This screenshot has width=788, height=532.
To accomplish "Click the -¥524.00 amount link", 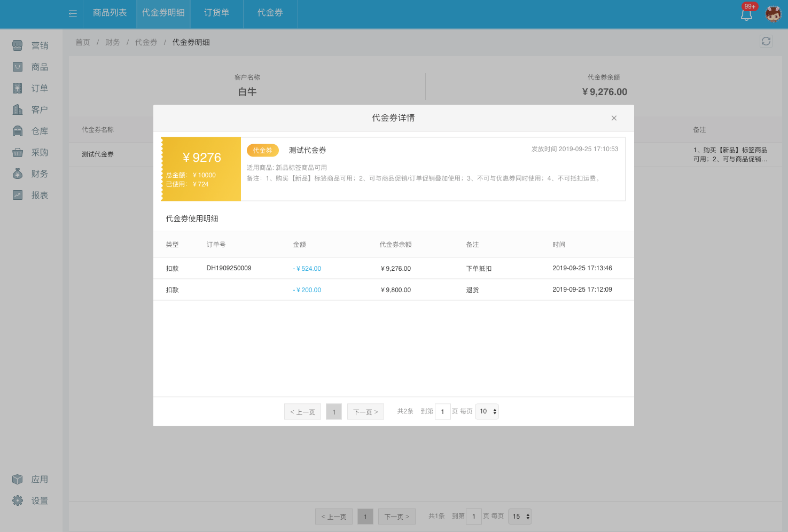I will (307, 269).
